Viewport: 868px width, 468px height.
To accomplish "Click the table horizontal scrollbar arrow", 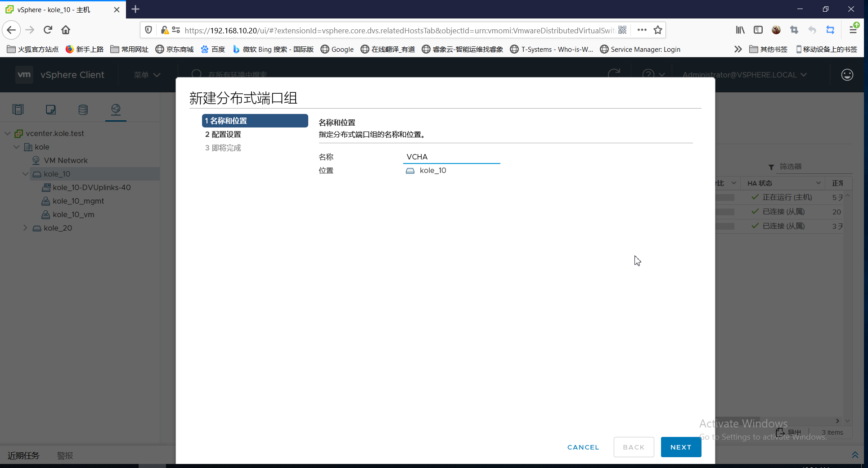I will coord(837,421).
